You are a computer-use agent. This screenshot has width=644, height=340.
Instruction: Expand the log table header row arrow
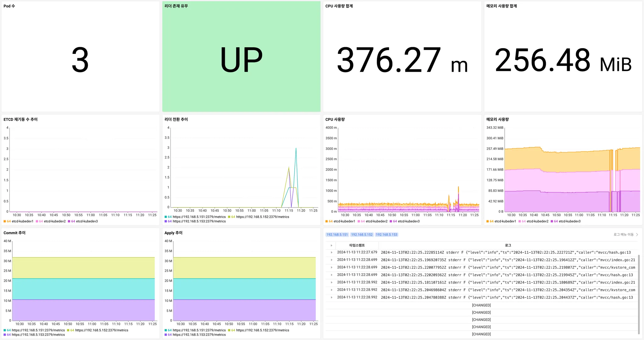point(331,245)
